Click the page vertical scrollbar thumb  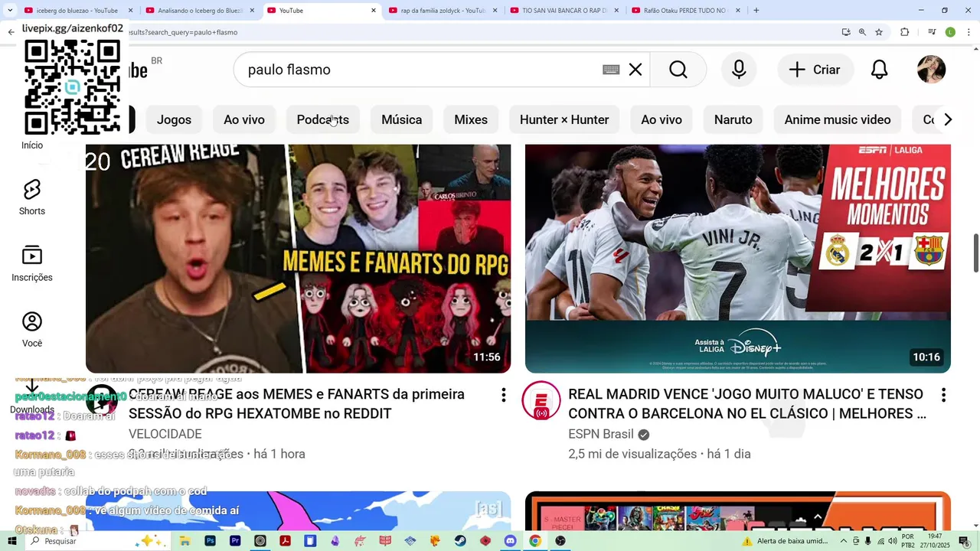pos(975,253)
